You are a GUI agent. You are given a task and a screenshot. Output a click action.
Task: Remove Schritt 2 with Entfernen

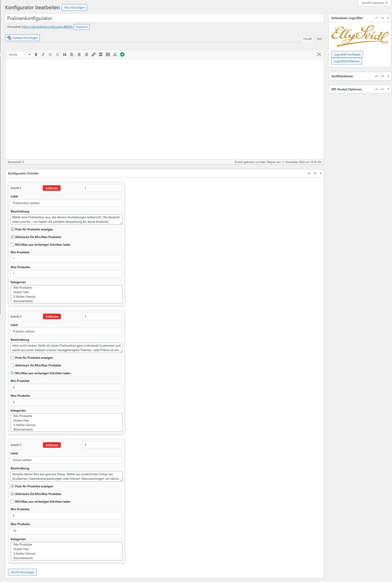[x=52, y=317]
